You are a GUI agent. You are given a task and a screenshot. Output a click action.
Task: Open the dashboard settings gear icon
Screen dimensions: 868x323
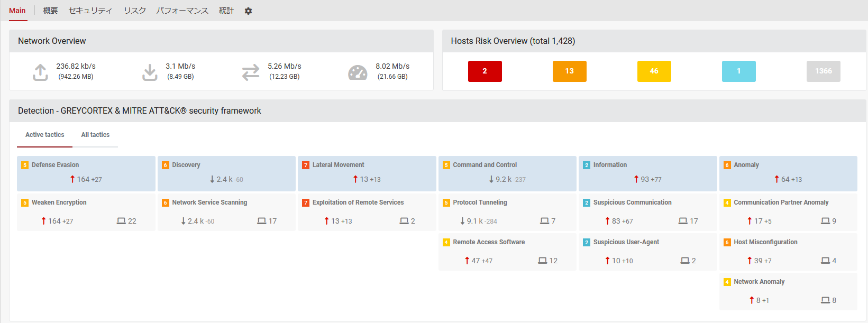(248, 11)
